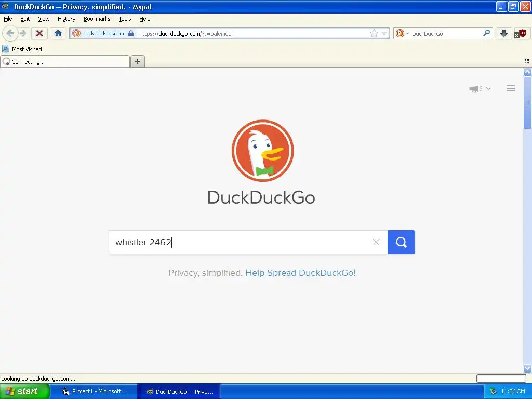Image resolution: width=532 pixels, height=399 pixels.
Task: Open the Most Visited bookmarks folder
Action: (x=22, y=49)
